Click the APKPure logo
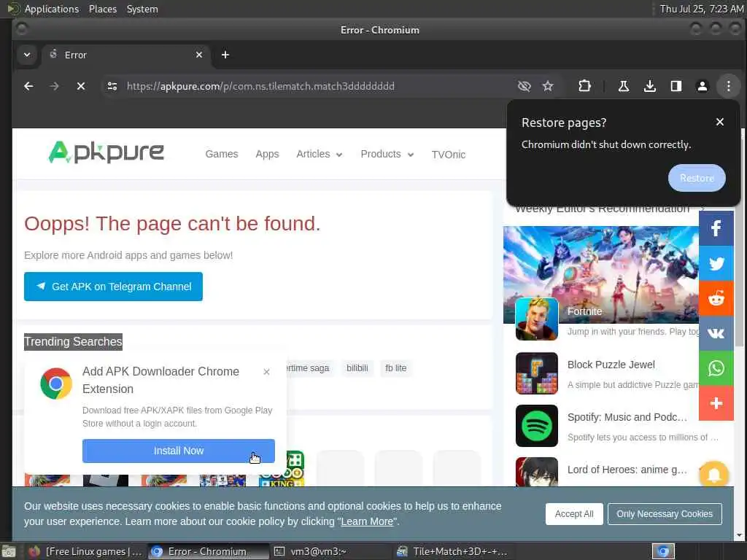This screenshot has width=747, height=560. click(x=107, y=153)
